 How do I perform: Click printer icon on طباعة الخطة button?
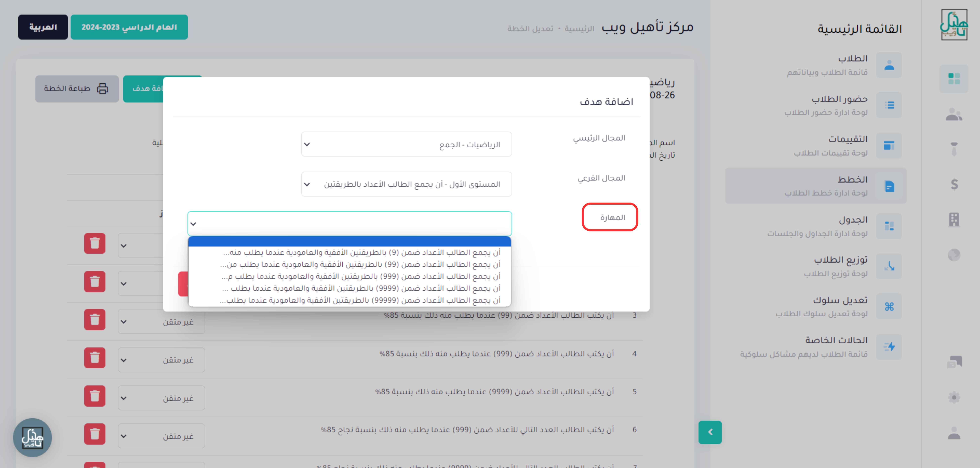coord(102,89)
